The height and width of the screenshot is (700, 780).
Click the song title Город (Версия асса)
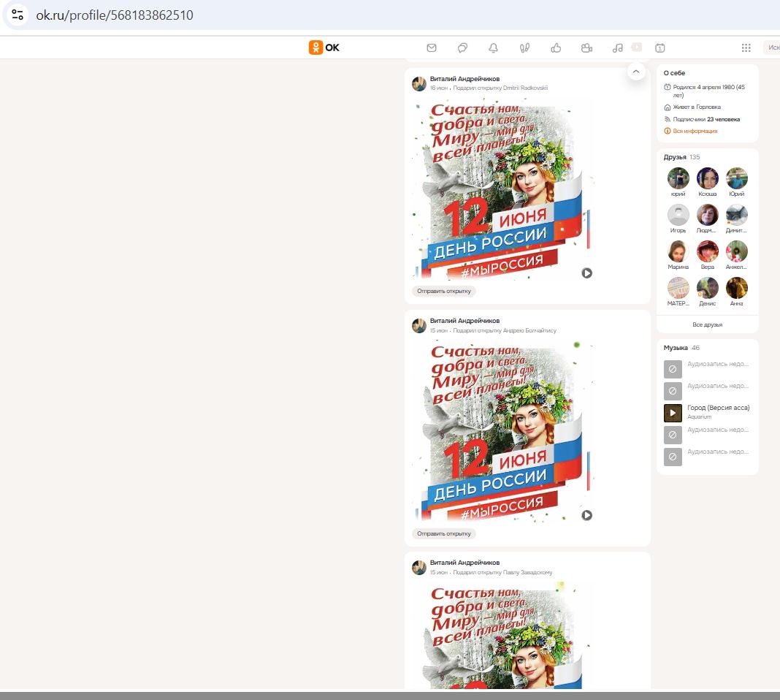click(719, 408)
